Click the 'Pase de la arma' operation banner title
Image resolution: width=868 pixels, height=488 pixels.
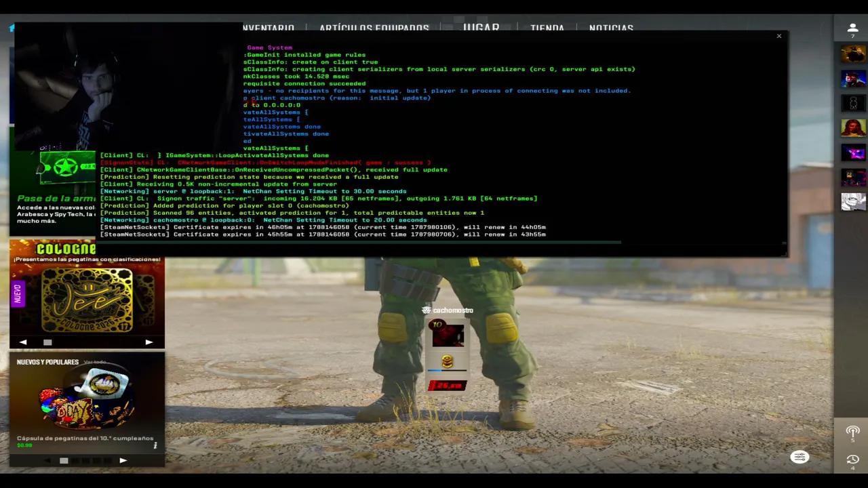pyautogui.click(x=56, y=199)
